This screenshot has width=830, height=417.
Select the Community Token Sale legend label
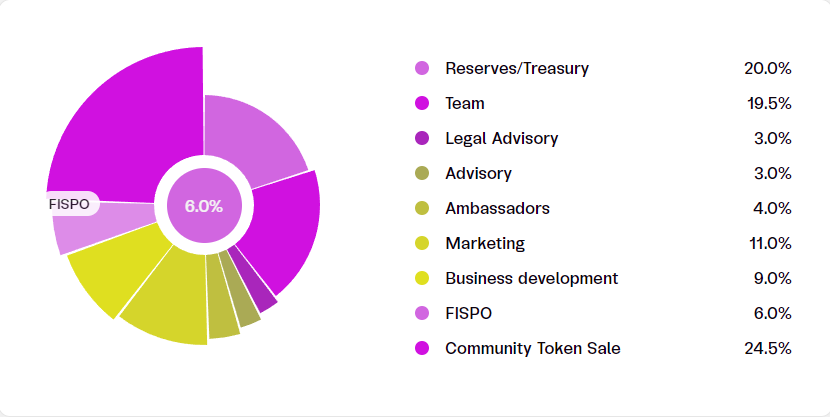533,349
